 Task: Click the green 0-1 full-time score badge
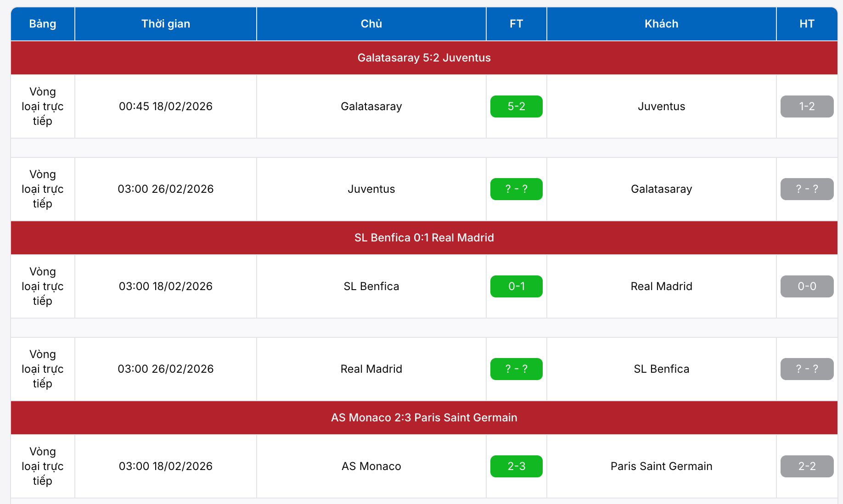[x=516, y=286]
